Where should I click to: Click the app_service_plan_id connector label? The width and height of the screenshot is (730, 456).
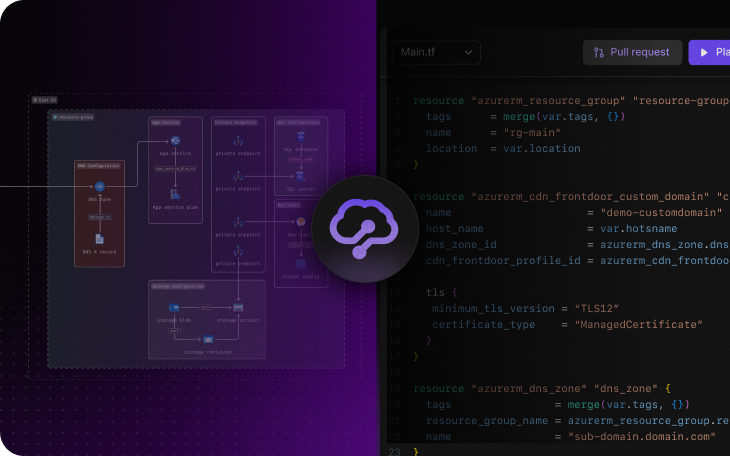point(176,169)
